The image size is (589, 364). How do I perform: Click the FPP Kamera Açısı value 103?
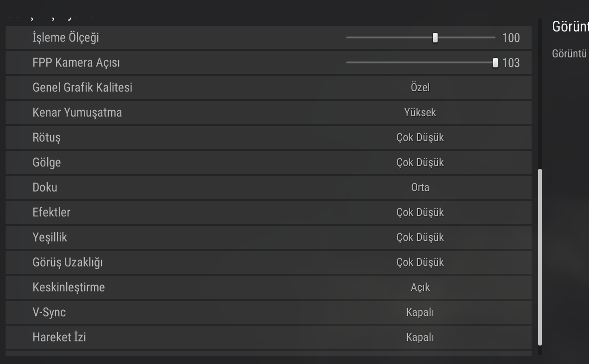coord(511,63)
